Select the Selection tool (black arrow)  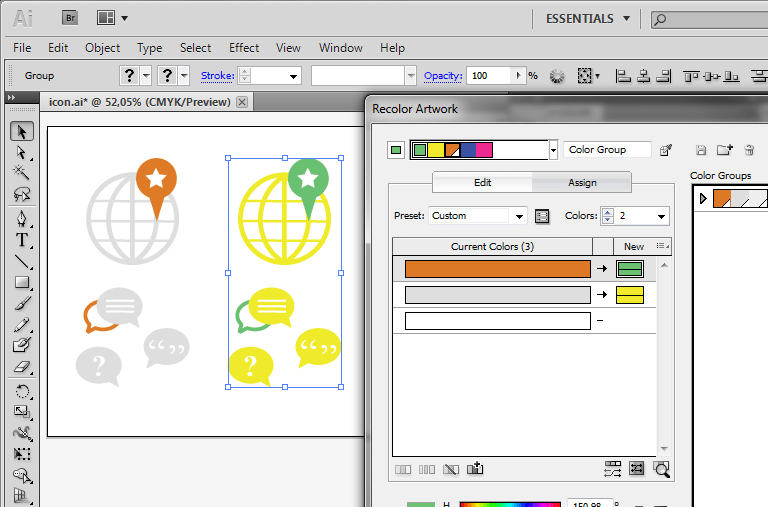pyautogui.click(x=22, y=132)
